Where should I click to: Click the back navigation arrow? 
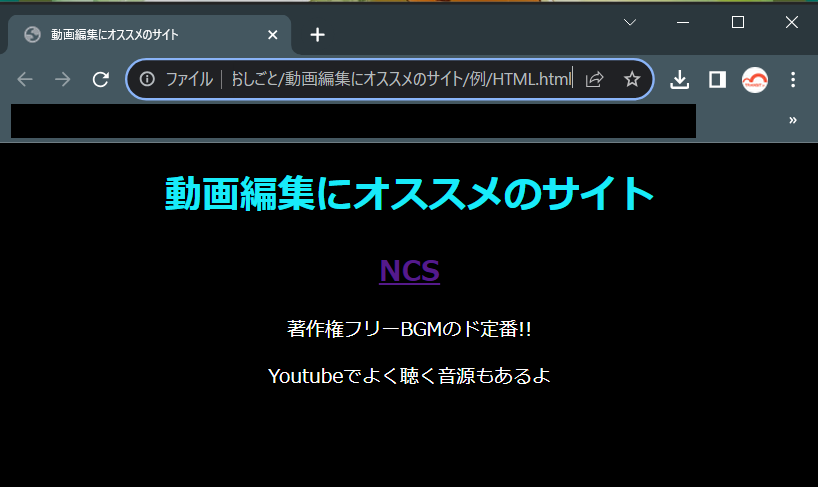(x=25, y=80)
